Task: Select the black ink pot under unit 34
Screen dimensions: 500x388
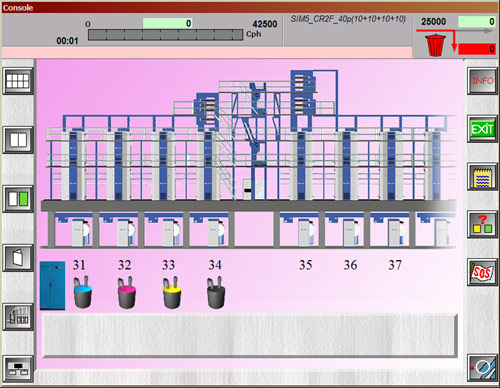Action: (x=216, y=292)
